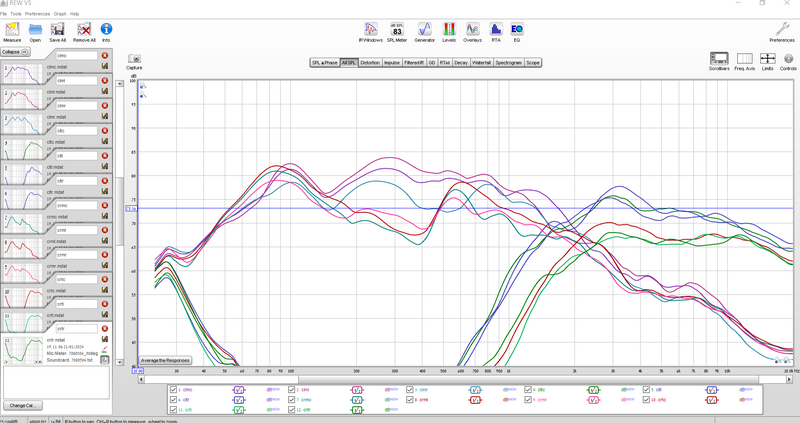Viewport: 800px width, 423px height.
Task: Open the Tools menu
Action: click(16, 14)
